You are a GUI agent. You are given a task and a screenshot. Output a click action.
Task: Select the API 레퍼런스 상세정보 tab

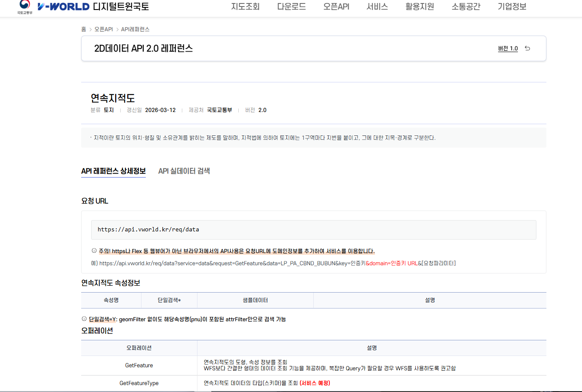coord(113,171)
